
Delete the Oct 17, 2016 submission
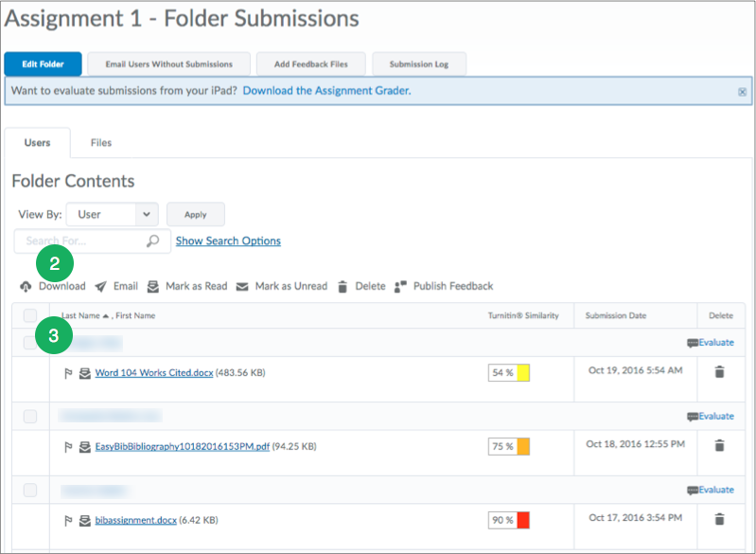pyautogui.click(x=719, y=519)
